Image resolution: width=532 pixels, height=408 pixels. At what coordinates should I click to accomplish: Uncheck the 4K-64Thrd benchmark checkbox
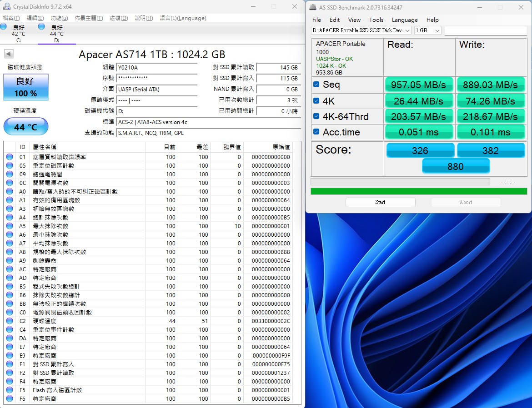click(x=316, y=116)
